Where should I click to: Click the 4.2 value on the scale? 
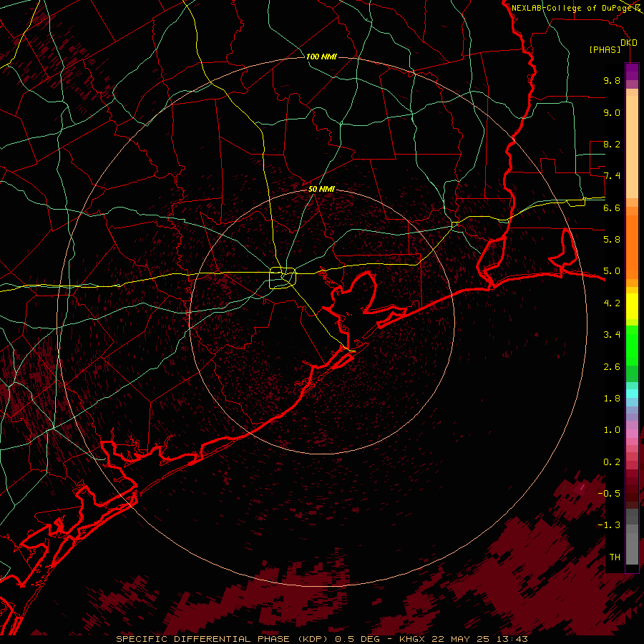coord(612,303)
